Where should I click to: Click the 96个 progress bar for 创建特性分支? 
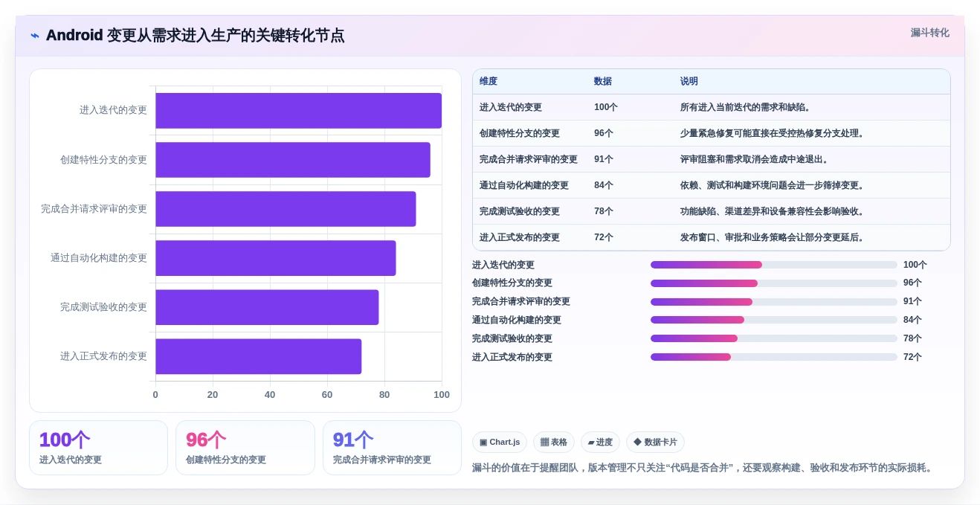tap(774, 283)
